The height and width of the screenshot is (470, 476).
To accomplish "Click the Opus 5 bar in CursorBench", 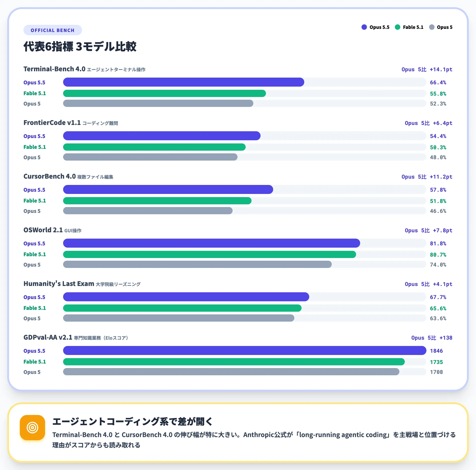I will pyautogui.click(x=148, y=211).
